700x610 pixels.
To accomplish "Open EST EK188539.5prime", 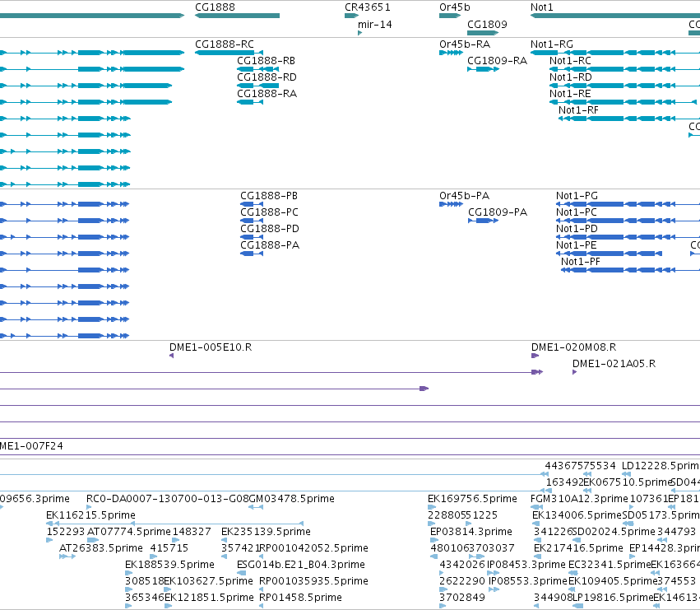I will (x=169, y=565).
